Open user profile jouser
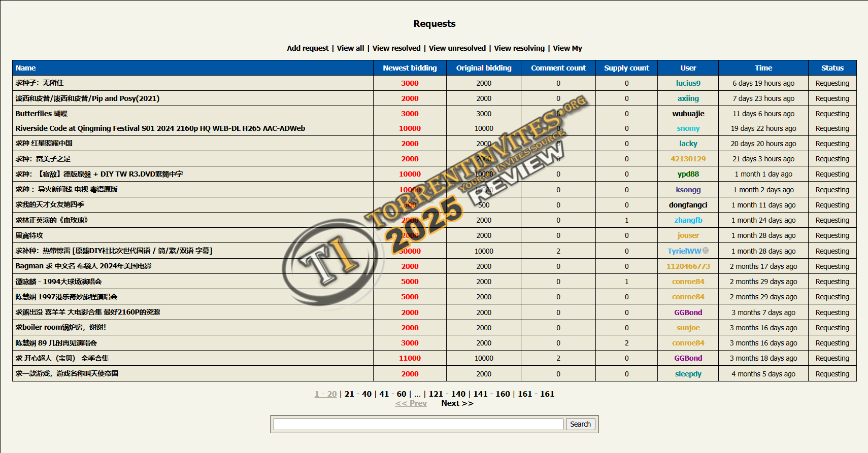Screen dimensions: 868x453 click(x=688, y=235)
